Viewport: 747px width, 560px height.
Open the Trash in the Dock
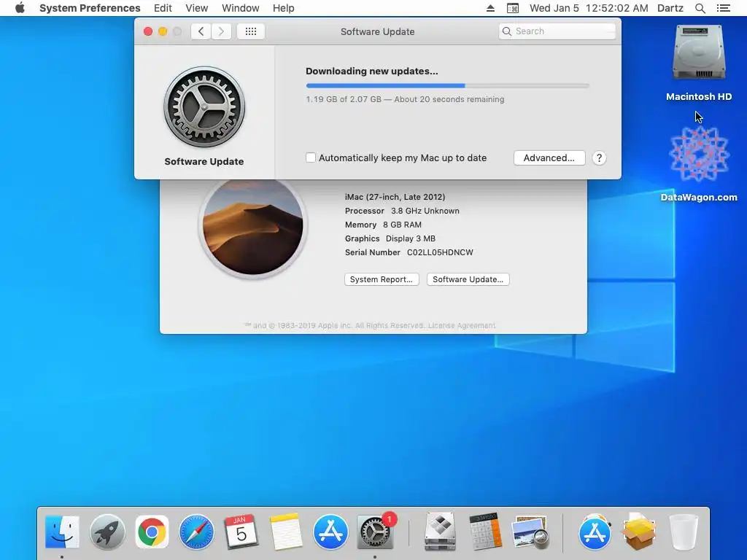pyautogui.click(x=684, y=532)
